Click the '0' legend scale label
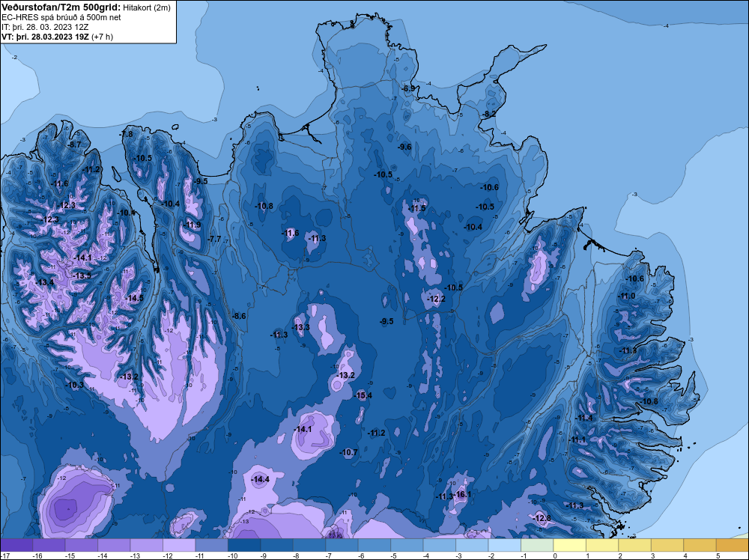Screen dimensions: 749x560 click(555, 556)
